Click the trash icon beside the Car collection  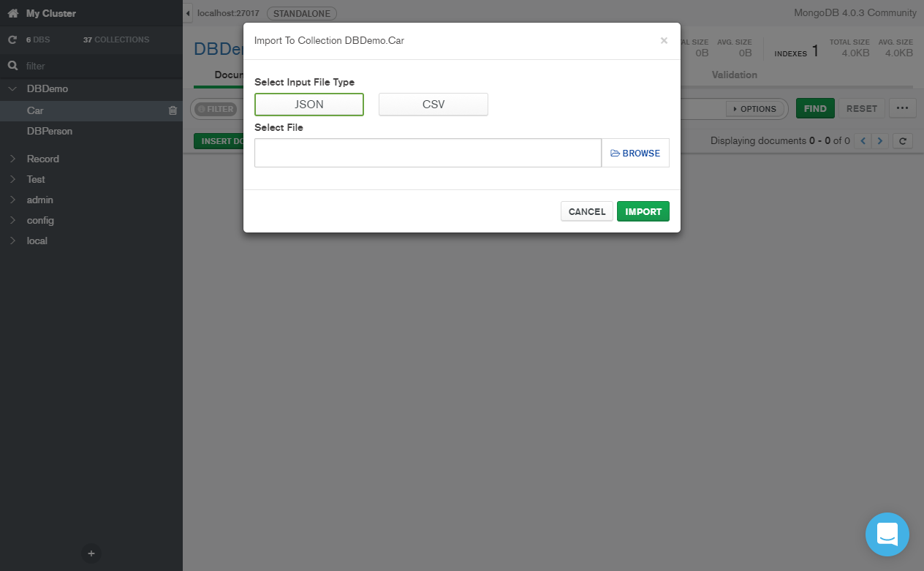click(173, 110)
